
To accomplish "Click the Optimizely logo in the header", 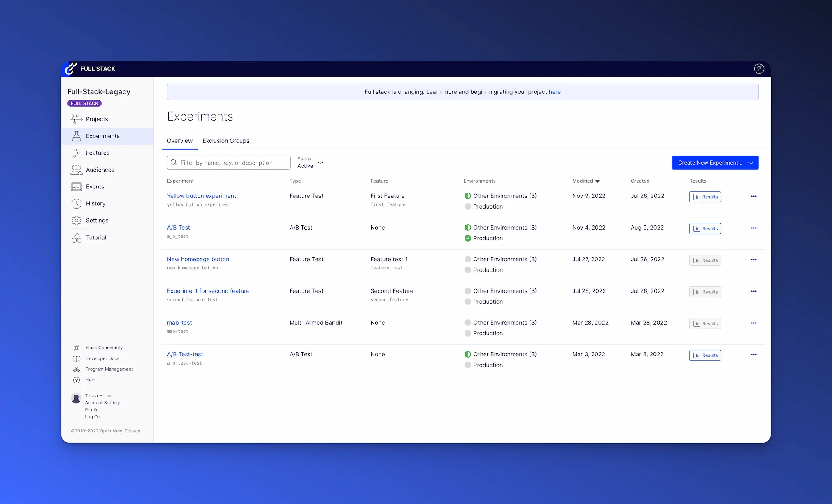I will [71, 69].
